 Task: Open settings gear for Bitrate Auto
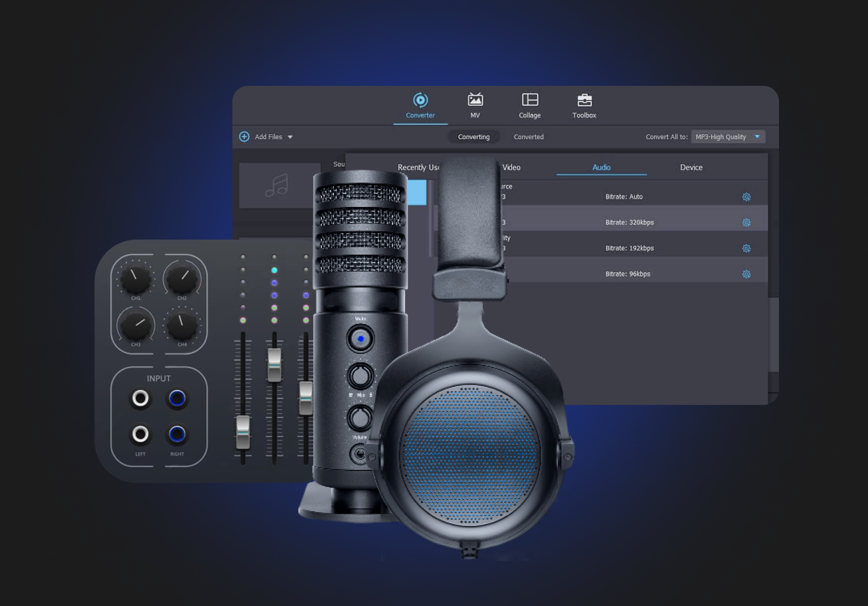pos(746,197)
